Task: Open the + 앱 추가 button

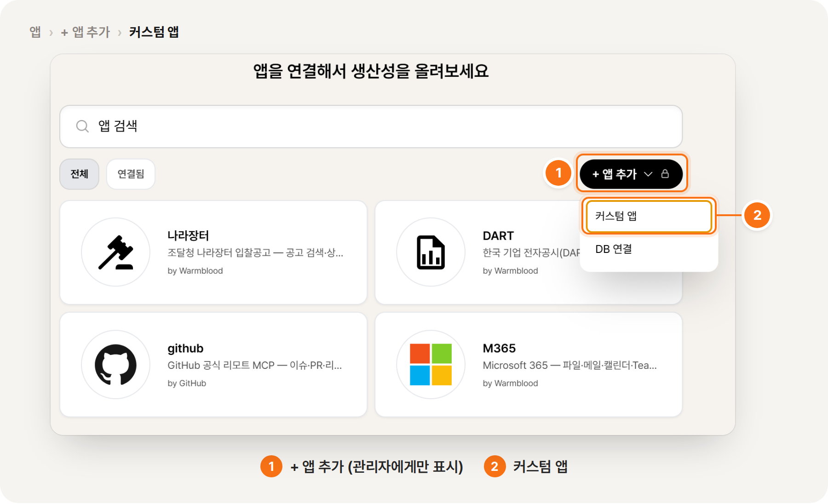Action: 631,174
